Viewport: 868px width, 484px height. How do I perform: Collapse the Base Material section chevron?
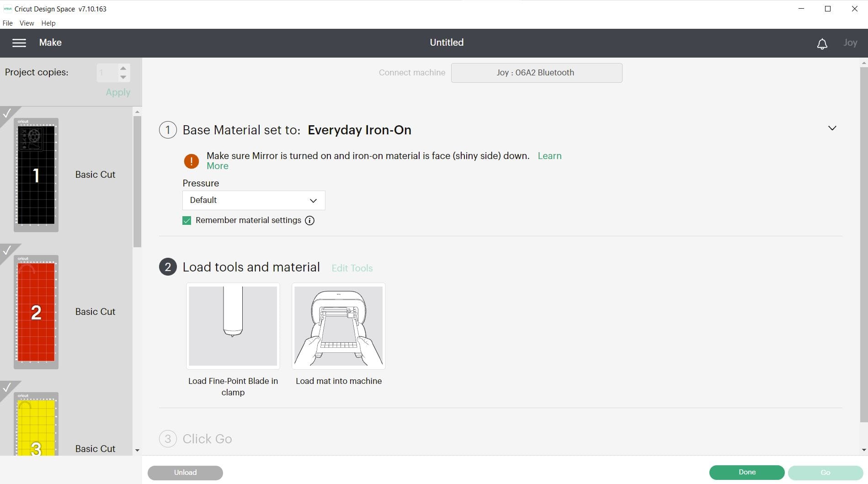pyautogui.click(x=832, y=128)
